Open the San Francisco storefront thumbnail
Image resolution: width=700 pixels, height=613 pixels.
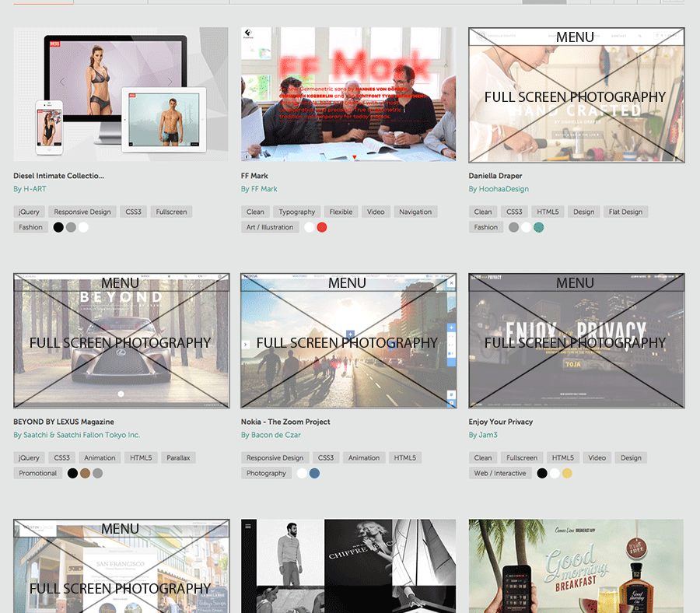pos(121,566)
